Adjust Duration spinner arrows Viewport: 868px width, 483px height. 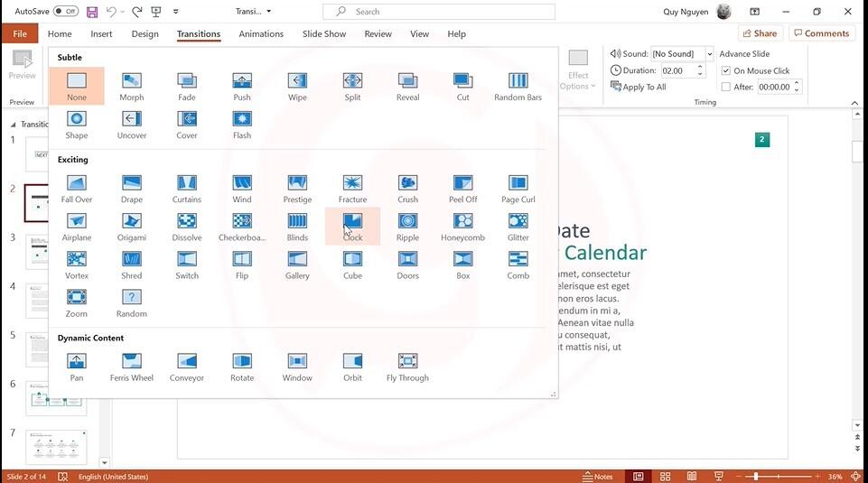click(700, 70)
